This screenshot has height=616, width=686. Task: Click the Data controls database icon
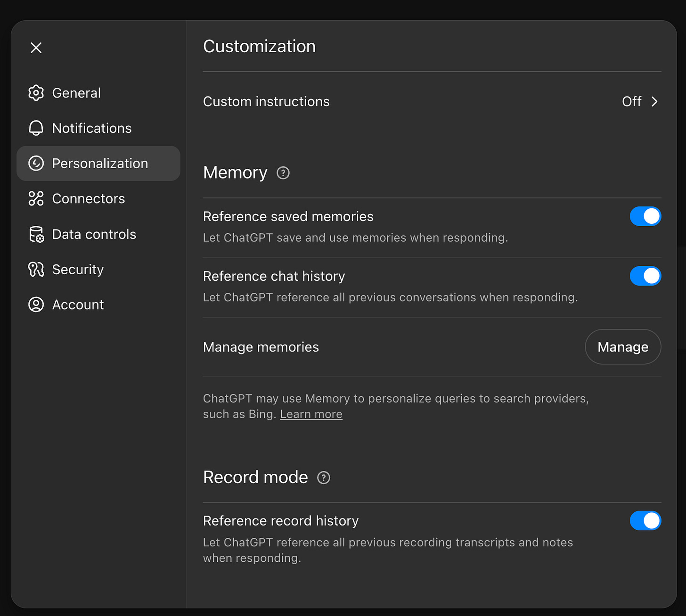(36, 234)
